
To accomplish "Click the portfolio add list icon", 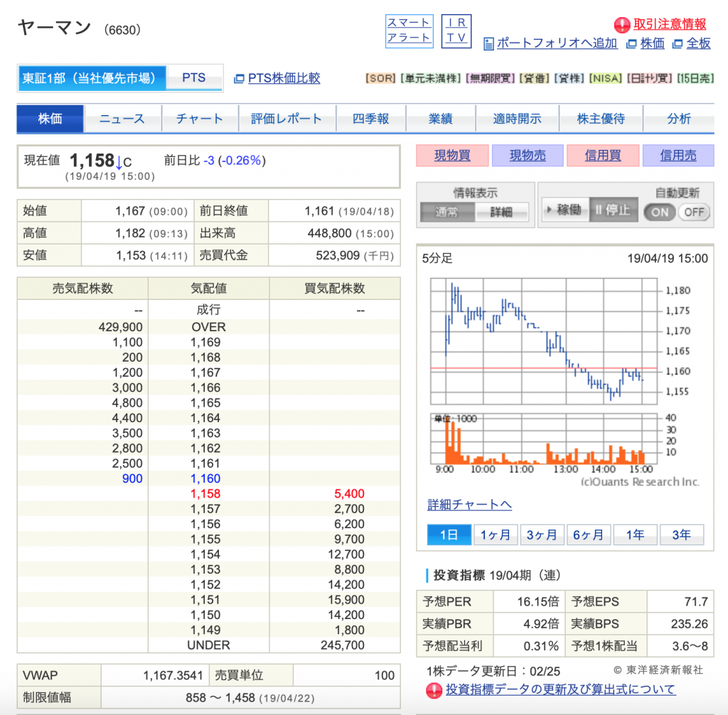I will [x=488, y=44].
